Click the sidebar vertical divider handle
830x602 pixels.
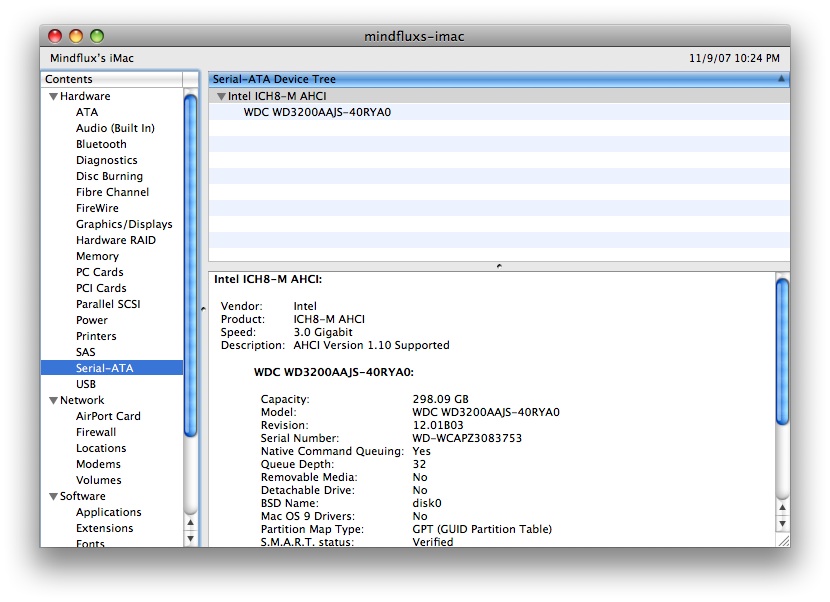pyautogui.click(x=203, y=309)
